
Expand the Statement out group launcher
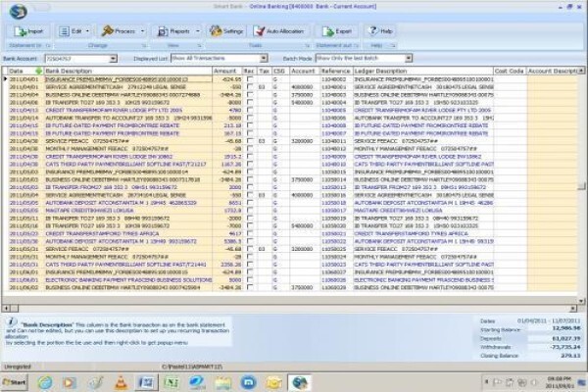click(357, 45)
